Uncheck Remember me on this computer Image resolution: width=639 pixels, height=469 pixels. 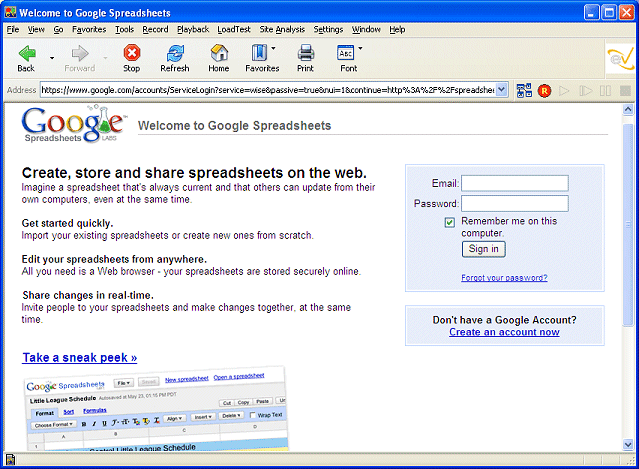450,222
